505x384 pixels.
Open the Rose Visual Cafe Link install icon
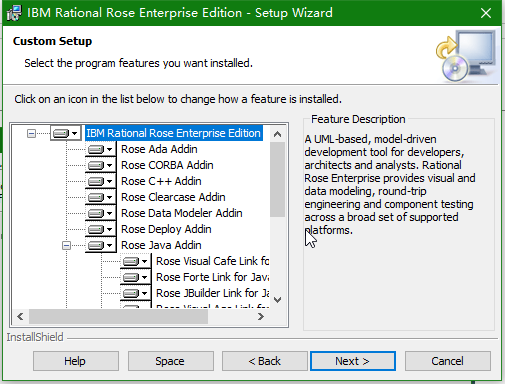(136, 261)
